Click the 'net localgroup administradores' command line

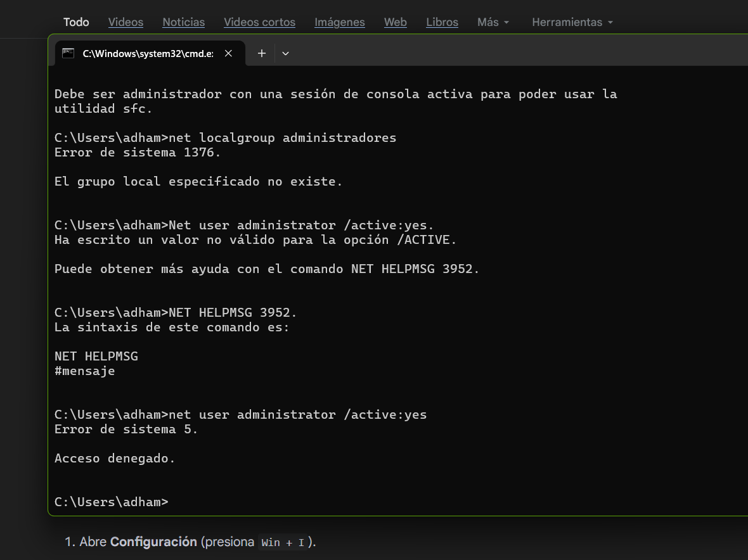pos(225,137)
